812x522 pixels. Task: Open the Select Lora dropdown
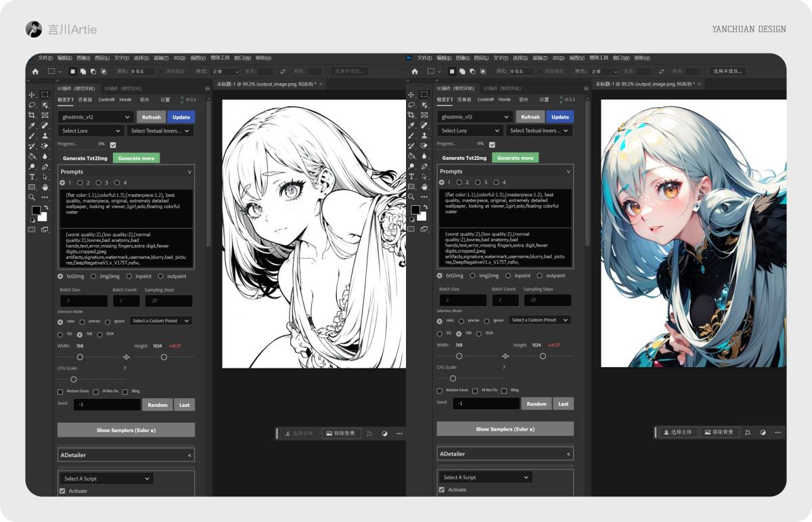coord(91,131)
